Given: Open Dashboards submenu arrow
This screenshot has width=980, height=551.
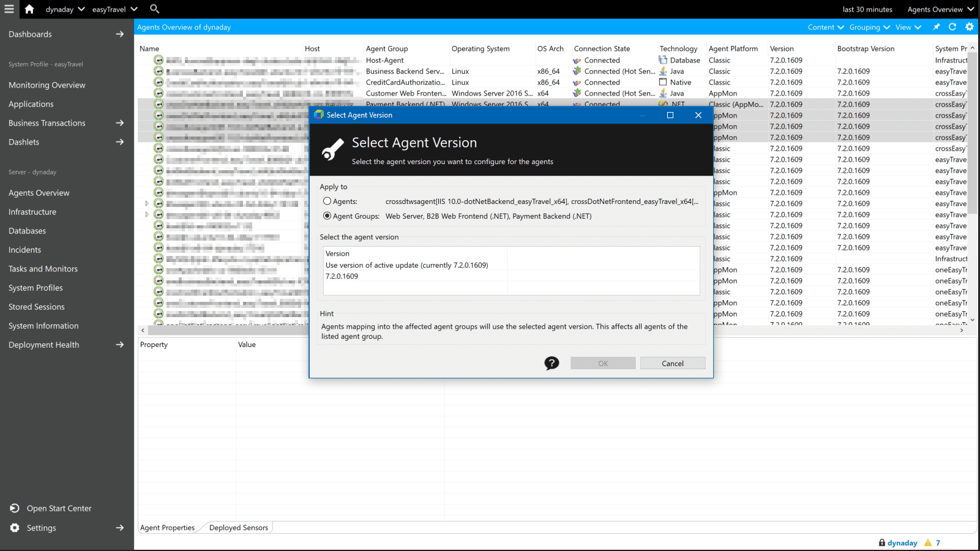Looking at the screenshot, I should pyautogui.click(x=120, y=34).
